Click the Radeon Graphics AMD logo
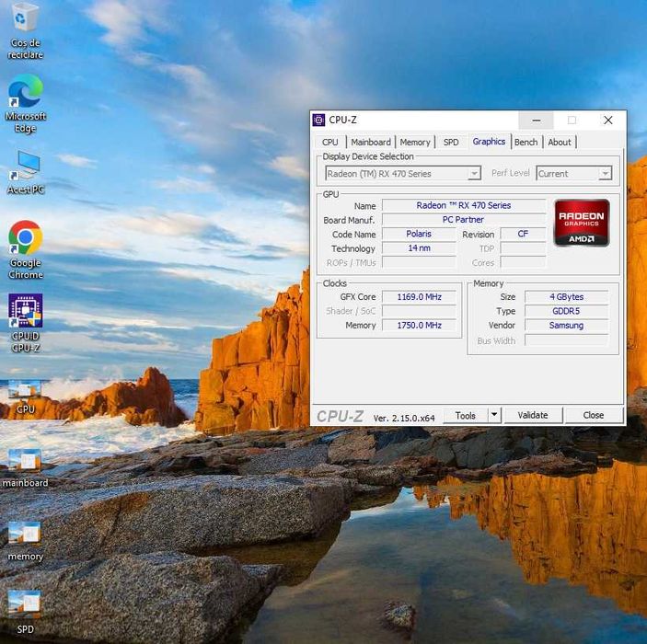This screenshot has width=647, height=644. [582, 223]
